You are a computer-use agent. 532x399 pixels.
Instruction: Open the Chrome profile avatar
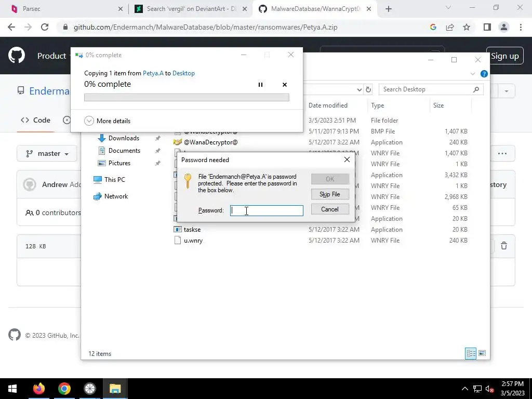pyautogui.click(x=504, y=27)
